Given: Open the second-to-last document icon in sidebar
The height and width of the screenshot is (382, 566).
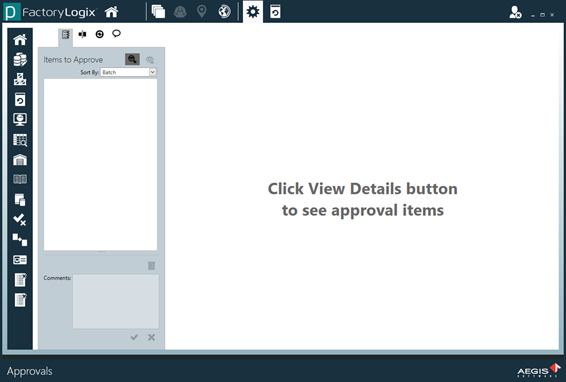Looking at the screenshot, I should (20, 280).
